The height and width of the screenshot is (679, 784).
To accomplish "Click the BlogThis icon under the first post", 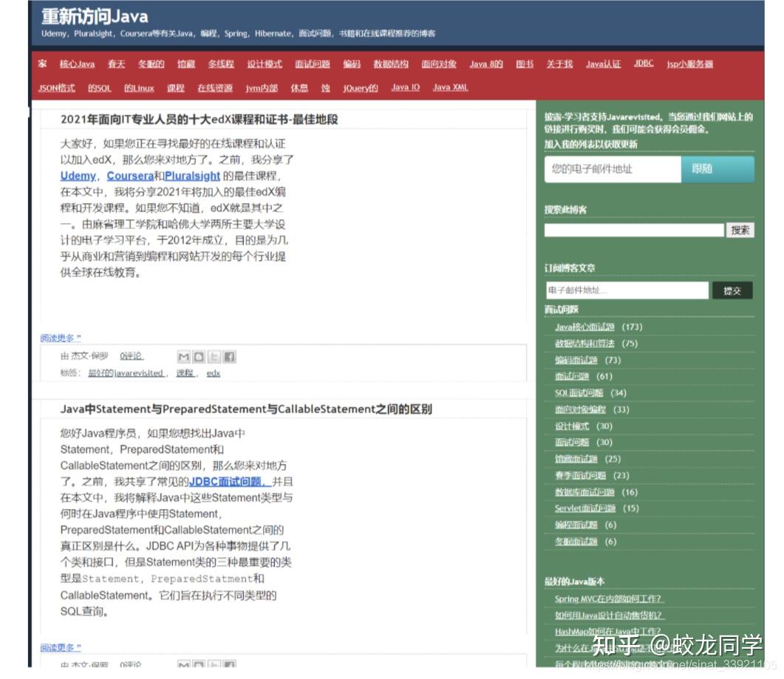I will pos(198,356).
